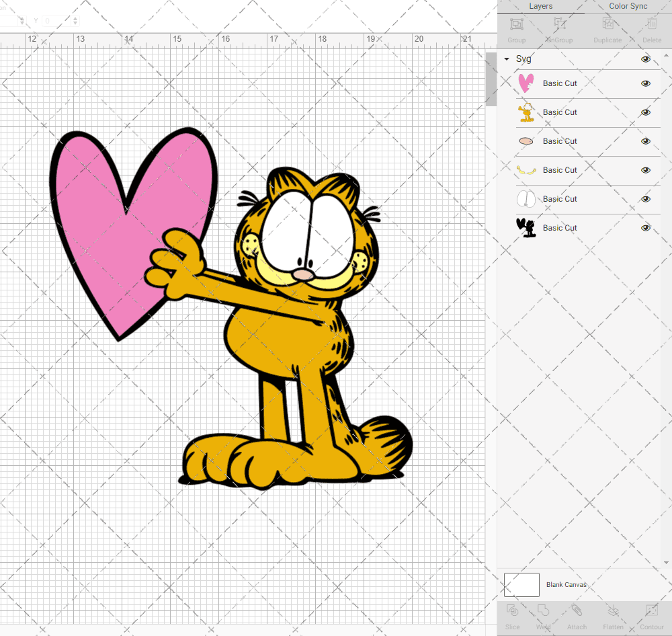Image resolution: width=672 pixels, height=636 pixels.
Task: Click the Duplicate icon
Action: (x=607, y=24)
